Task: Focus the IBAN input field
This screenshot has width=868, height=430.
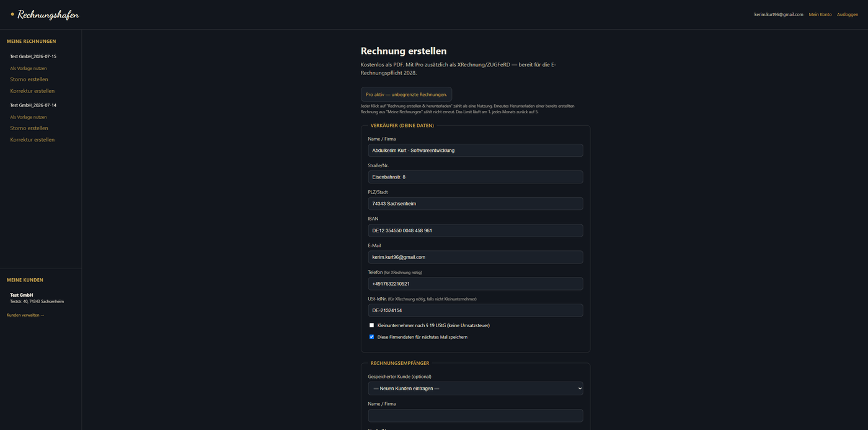Action: coord(476,230)
